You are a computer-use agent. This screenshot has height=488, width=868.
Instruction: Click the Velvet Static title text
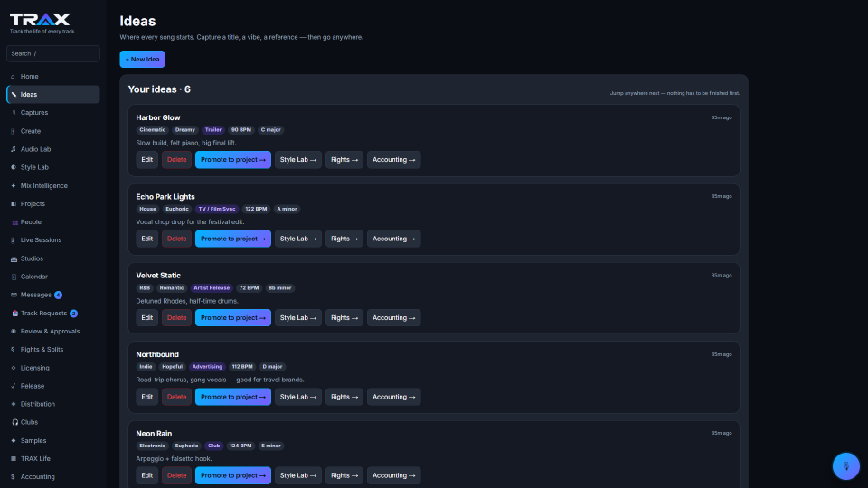point(158,276)
